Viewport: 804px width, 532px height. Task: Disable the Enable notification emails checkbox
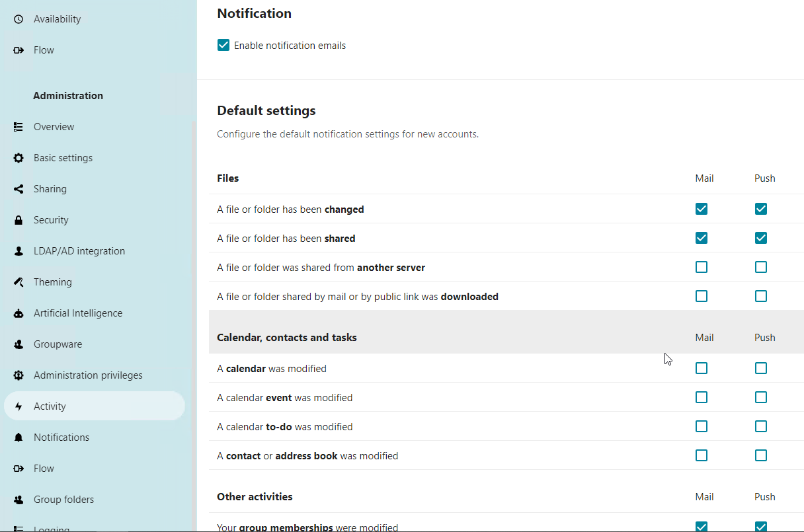click(x=223, y=46)
